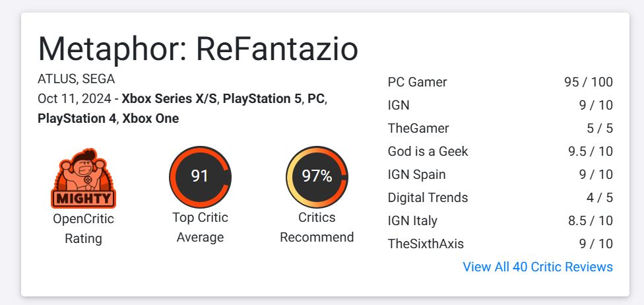Choose the Xbox One platform link
Screen dimensions: 644x305
click(150, 119)
